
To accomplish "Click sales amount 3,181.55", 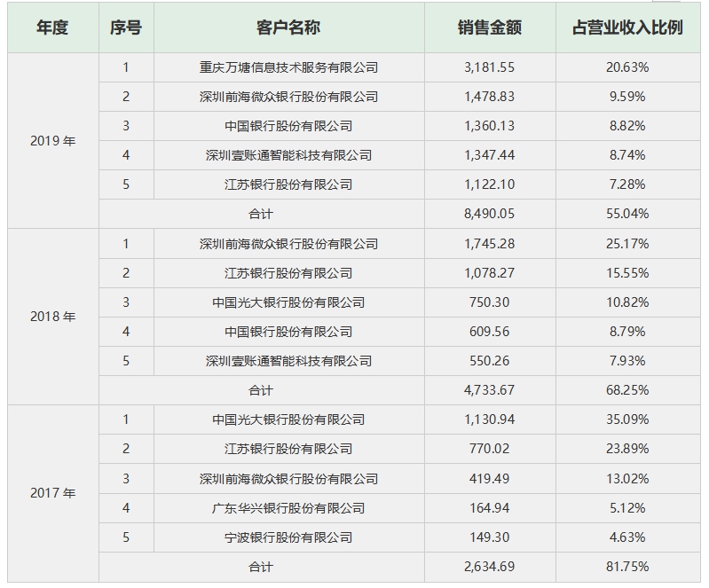I will pyautogui.click(x=489, y=67).
